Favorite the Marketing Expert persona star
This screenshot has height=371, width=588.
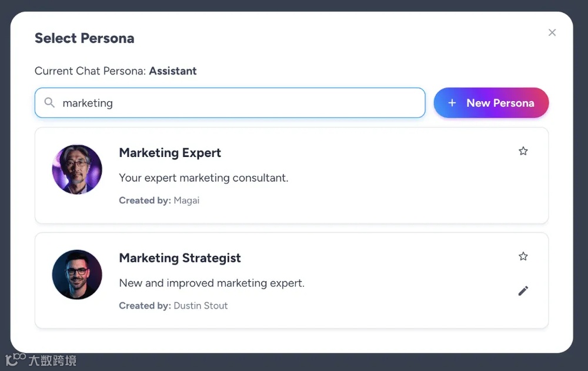pos(523,151)
